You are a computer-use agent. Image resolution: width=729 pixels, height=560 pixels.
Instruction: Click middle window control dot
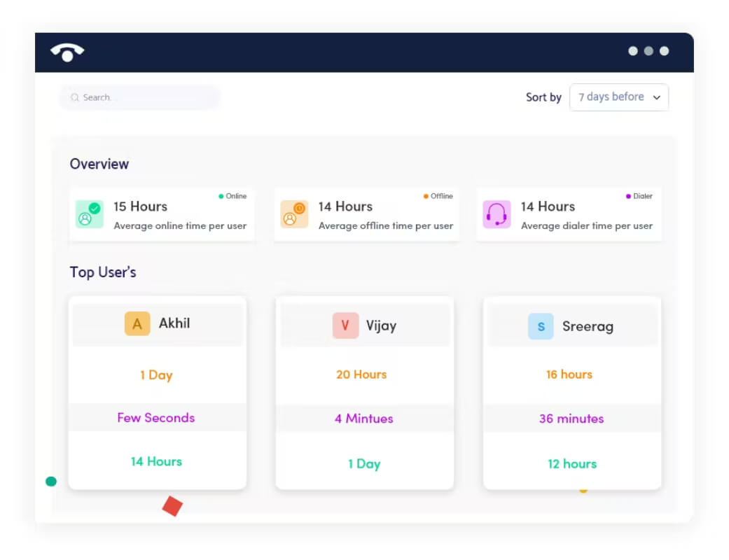(648, 51)
